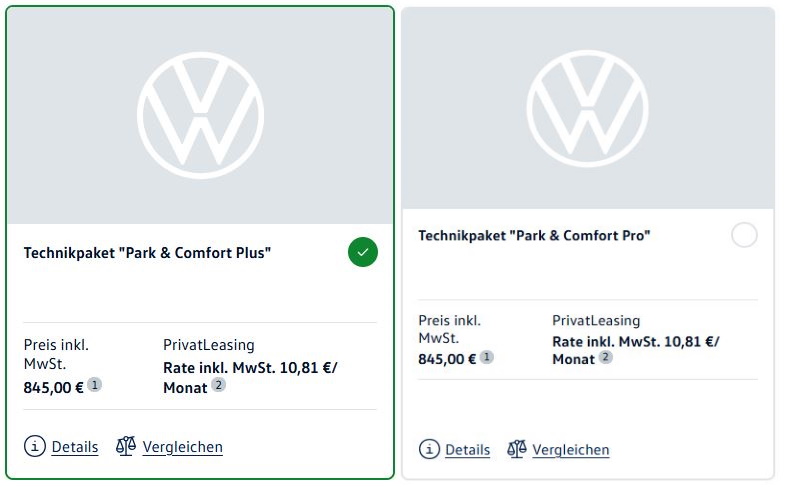
Task: Click info icon on Park & Comfort Plus card
Action: point(35,446)
